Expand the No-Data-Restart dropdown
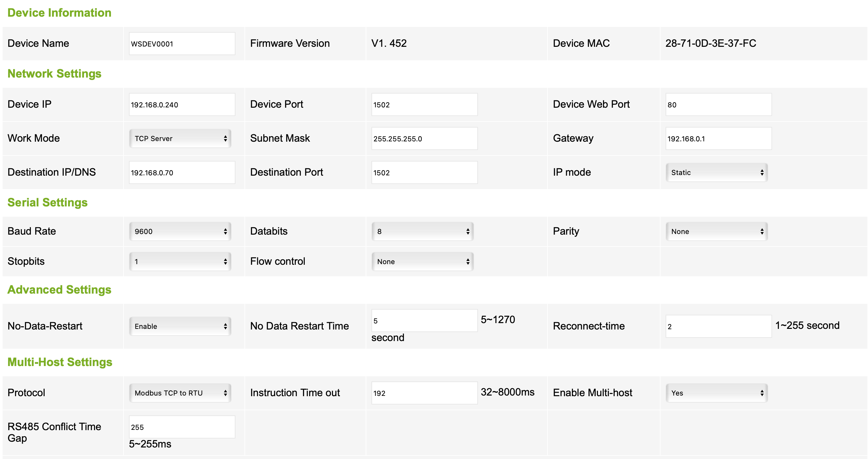 (x=180, y=326)
